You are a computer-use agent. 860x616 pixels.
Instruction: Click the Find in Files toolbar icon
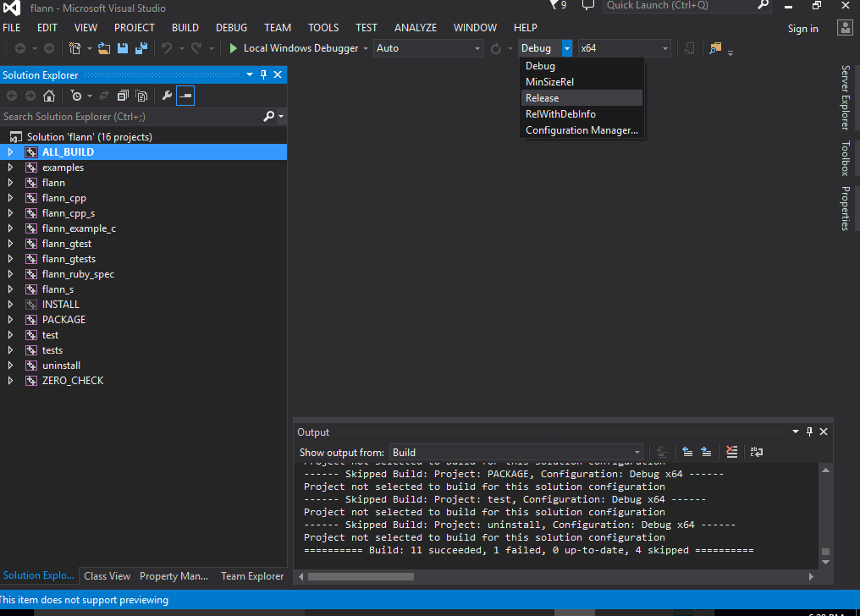[x=715, y=48]
